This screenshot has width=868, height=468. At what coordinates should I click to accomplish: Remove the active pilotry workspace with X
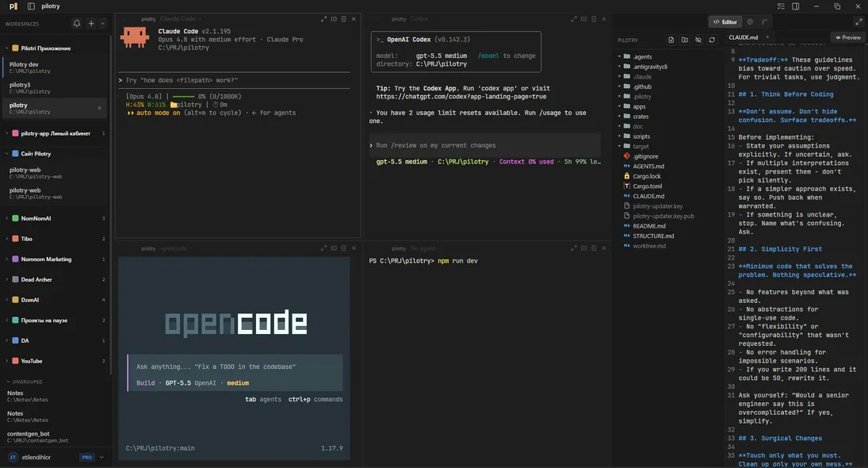click(100, 108)
